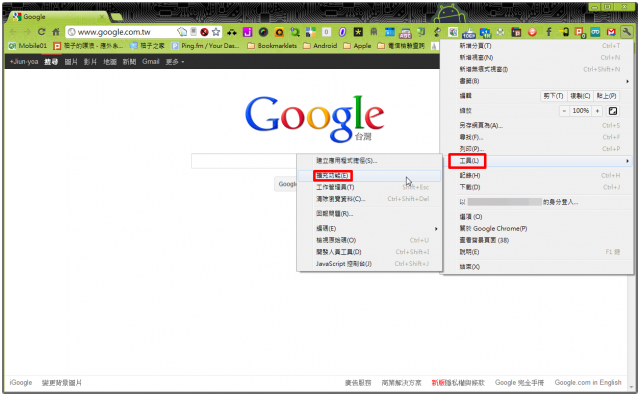Click the Google search text box
The height and width of the screenshot is (396, 640).
coord(244,161)
